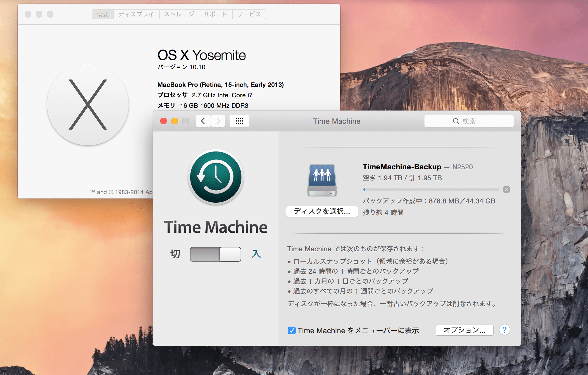Toggle the Time Machine on/off switch
This screenshot has width=588, height=375.
(x=215, y=254)
